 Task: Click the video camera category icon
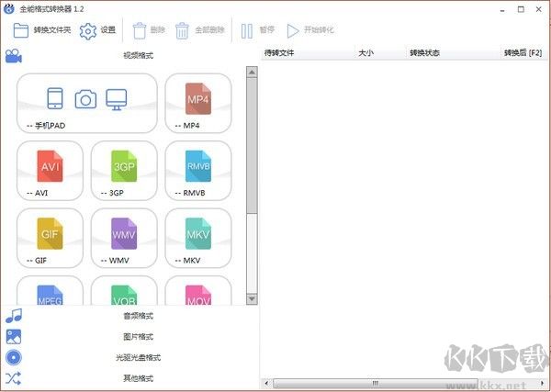[x=14, y=56]
